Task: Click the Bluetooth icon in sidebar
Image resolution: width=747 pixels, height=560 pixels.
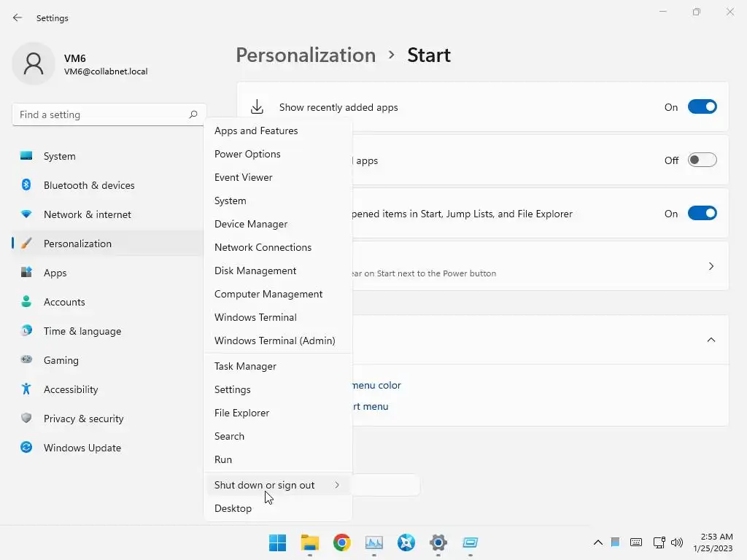Action: click(x=26, y=184)
